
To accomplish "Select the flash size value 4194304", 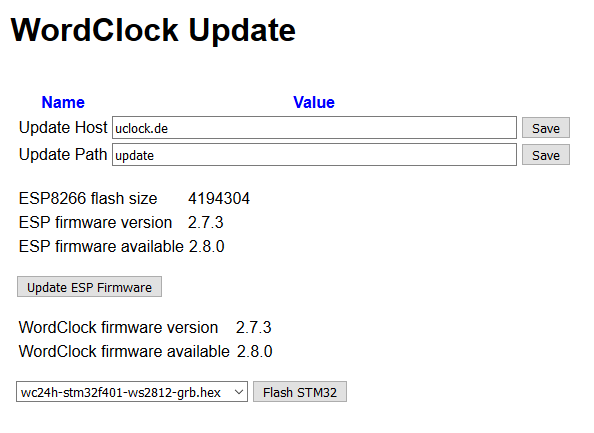I will pos(219,199).
